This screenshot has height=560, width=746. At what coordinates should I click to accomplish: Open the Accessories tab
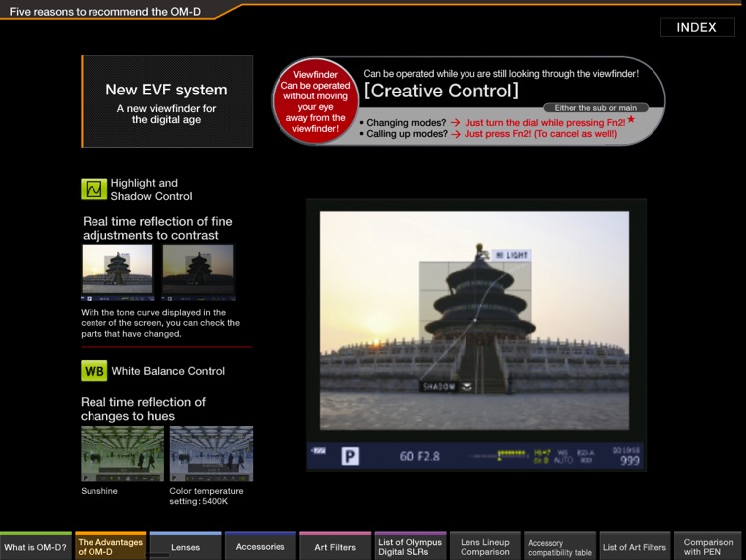pyautogui.click(x=261, y=546)
